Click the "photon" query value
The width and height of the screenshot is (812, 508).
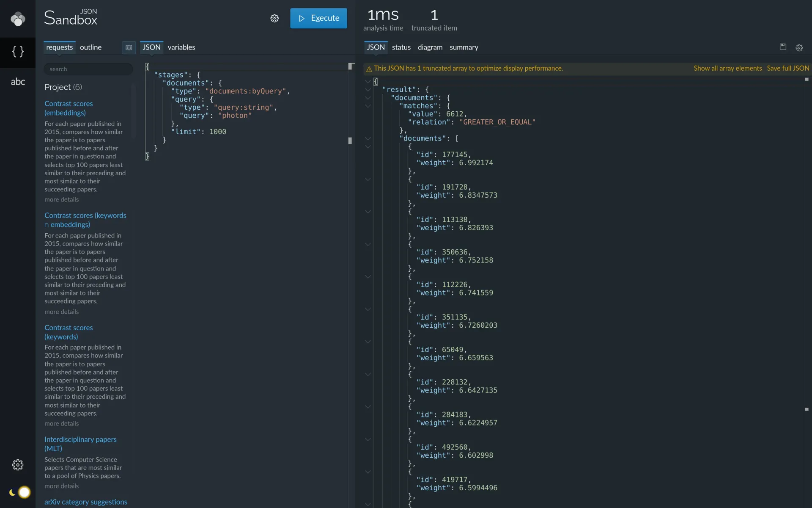(235, 116)
